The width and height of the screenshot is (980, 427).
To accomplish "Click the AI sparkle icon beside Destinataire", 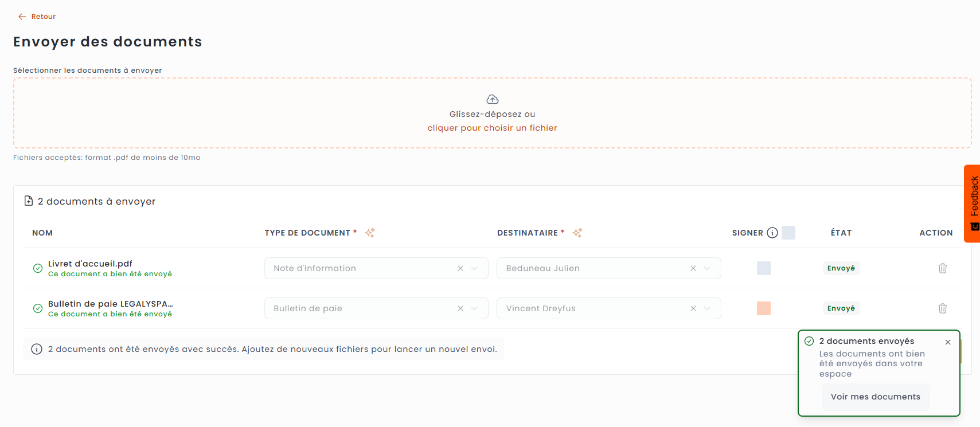I will pos(577,233).
